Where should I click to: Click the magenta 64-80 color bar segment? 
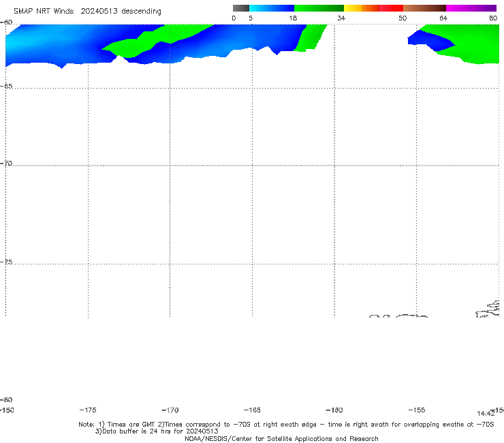coord(471,8)
